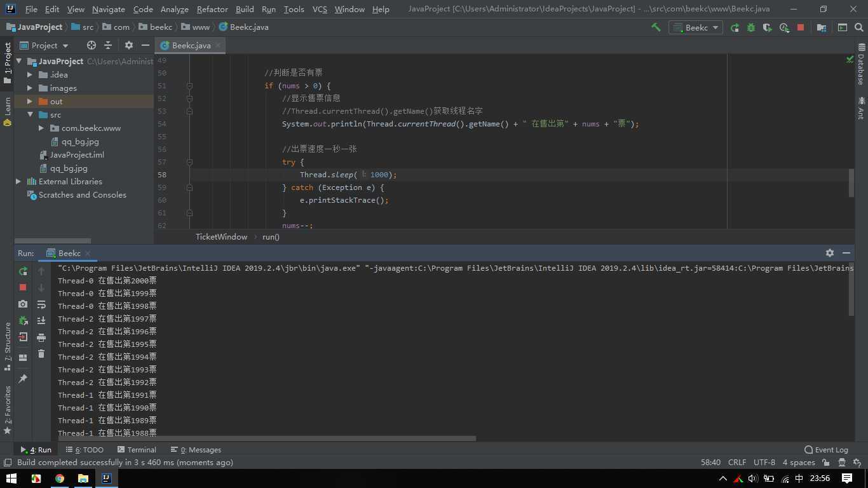This screenshot has height=488, width=868.
Task: Open the Refactor menu
Action: pyautogui.click(x=212, y=9)
